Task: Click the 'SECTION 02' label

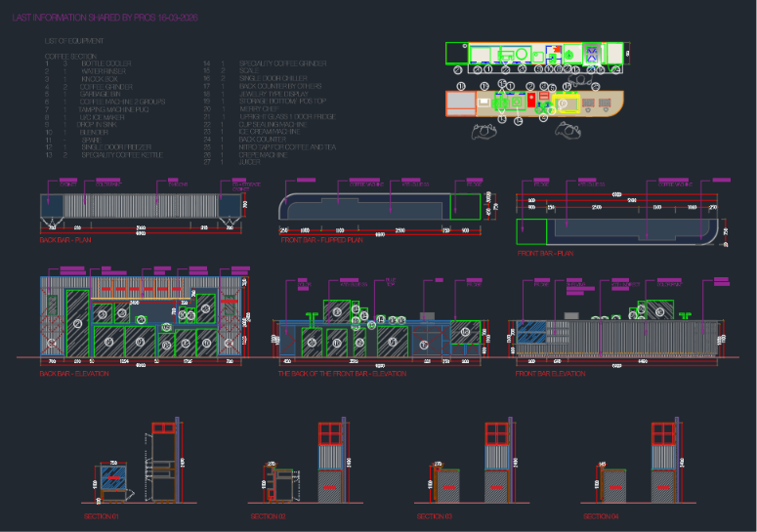Action: (x=268, y=516)
